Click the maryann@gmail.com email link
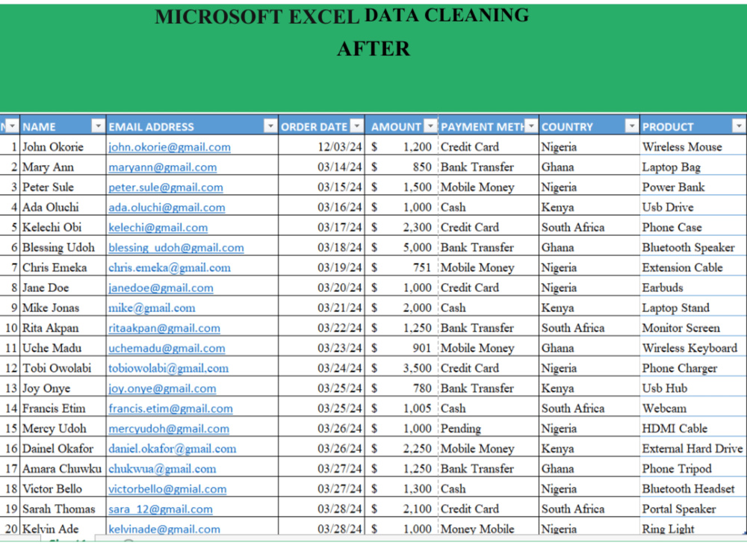This screenshot has width=747, height=560. [x=162, y=167]
